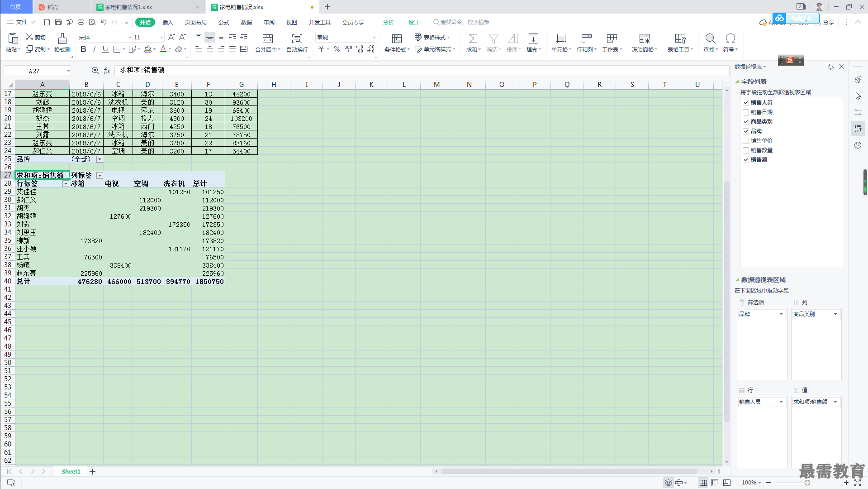Click the Symbol omega icon

click(x=730, y=38)
